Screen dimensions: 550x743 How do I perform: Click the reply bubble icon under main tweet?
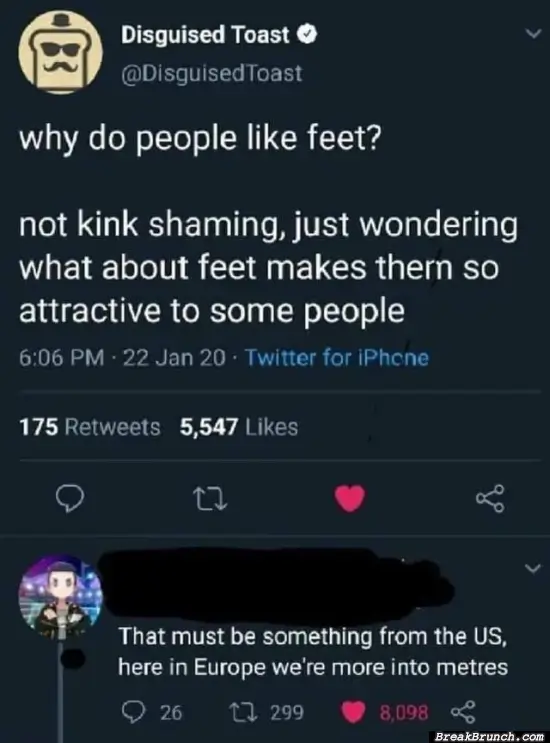pyautogui.click(x=70, y=499)
